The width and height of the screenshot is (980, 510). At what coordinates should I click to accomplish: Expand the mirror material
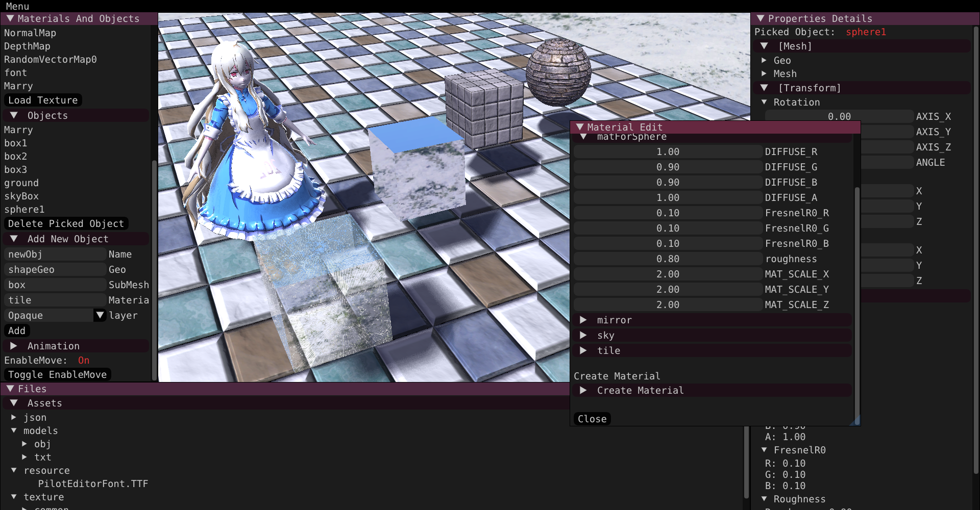point(583,320)
